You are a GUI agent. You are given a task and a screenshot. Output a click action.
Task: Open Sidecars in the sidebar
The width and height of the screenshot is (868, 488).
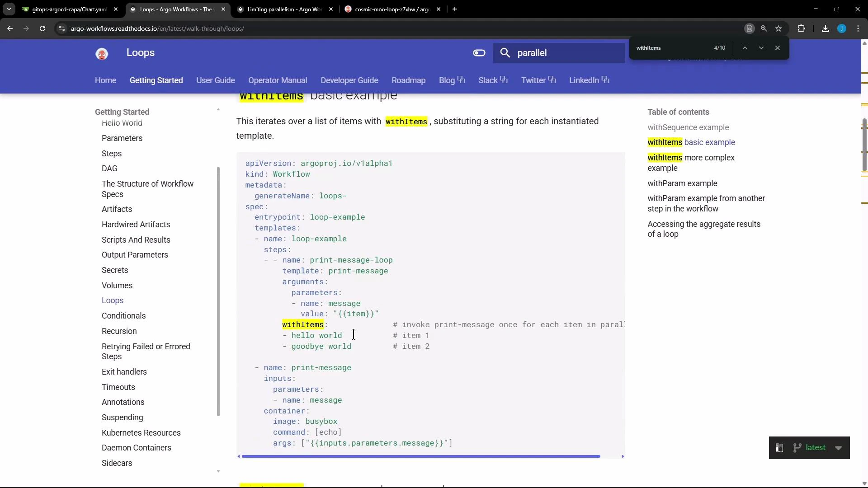pos(117,463)
